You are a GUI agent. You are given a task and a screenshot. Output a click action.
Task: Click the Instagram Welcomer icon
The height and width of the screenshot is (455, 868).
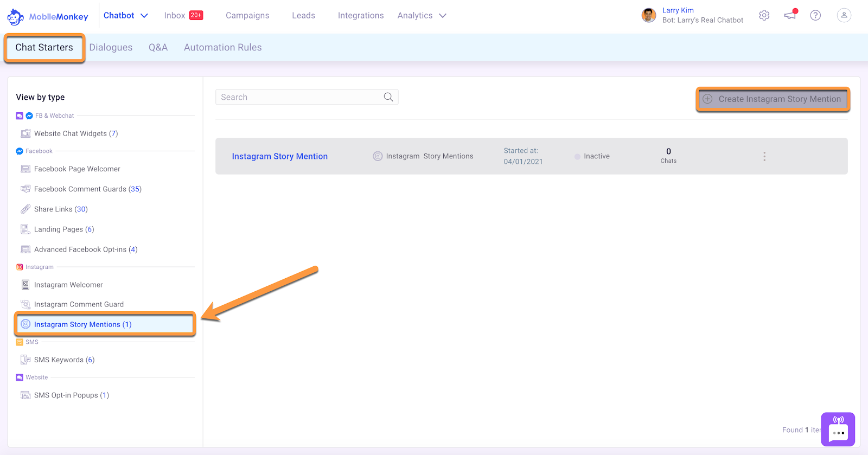click(x=25, y=284)
